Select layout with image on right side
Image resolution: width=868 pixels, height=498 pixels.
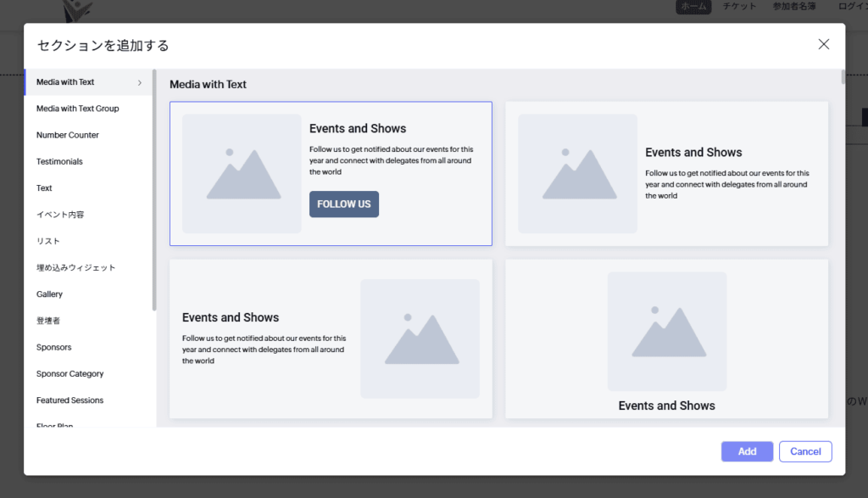tap(331, 339)
